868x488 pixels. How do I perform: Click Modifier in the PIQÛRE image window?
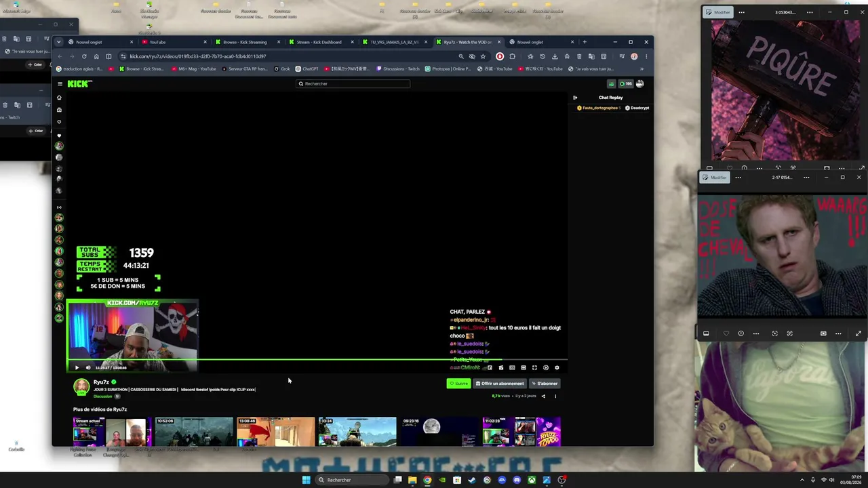pyautogui.click(x=718, y=12)
